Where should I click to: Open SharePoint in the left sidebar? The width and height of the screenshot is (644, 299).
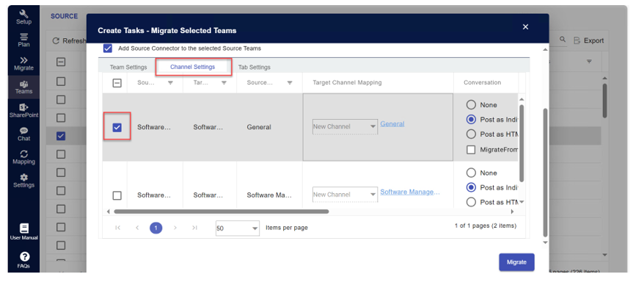(x=23, y=111)
